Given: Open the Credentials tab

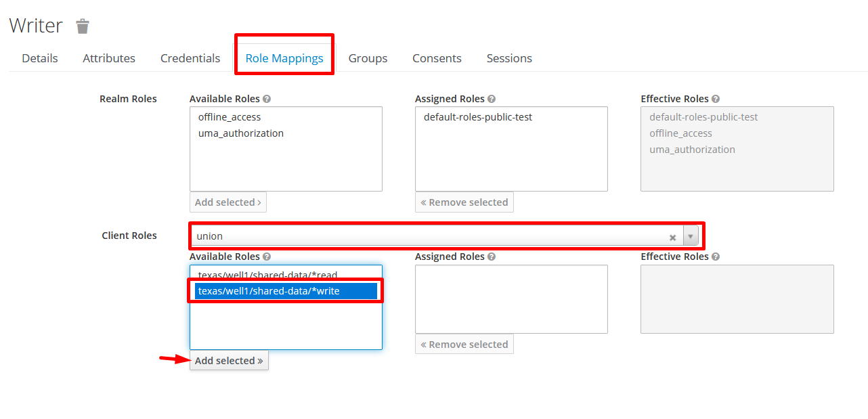Looking at the screenshot, I should 190,58.
